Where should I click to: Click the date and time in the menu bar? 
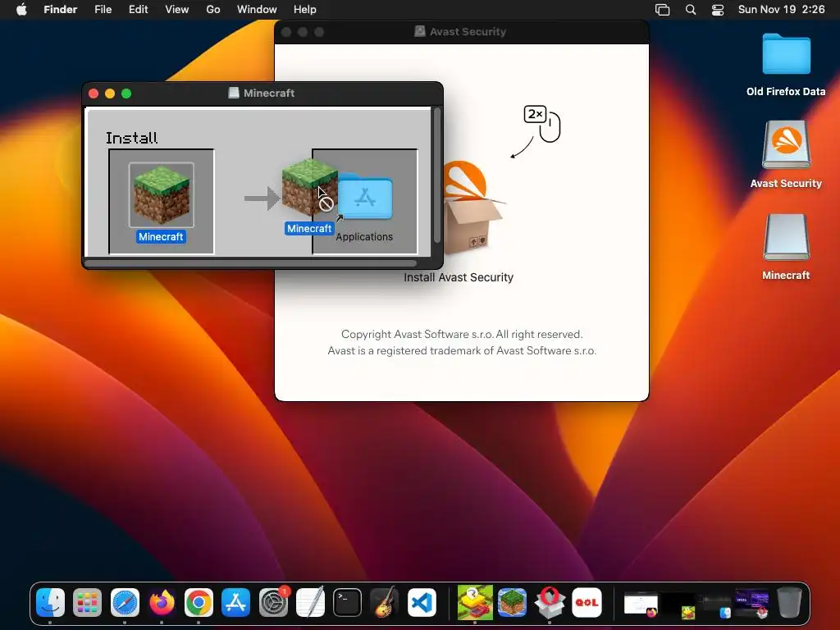click(x=781, y=10)
